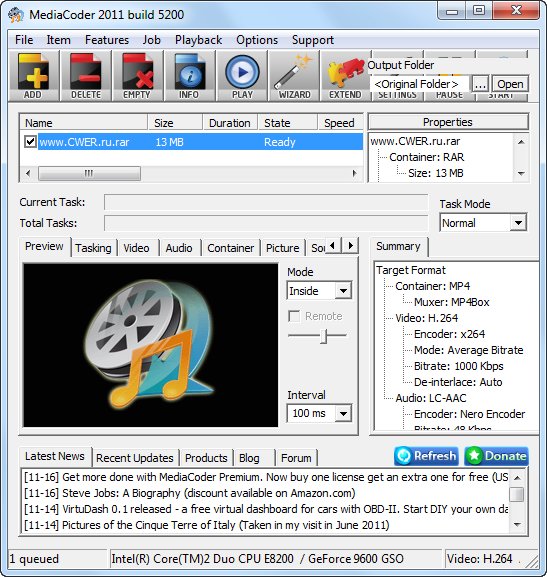Screen dimensions: 547x577
Task: Click the green Donate button
Action: pos(497,456)
